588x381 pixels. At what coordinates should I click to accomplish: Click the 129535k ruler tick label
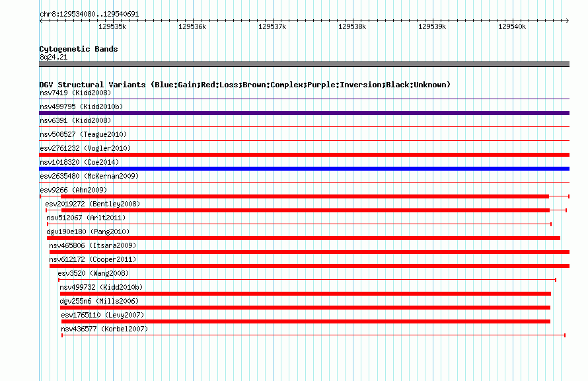coord(112,26)
